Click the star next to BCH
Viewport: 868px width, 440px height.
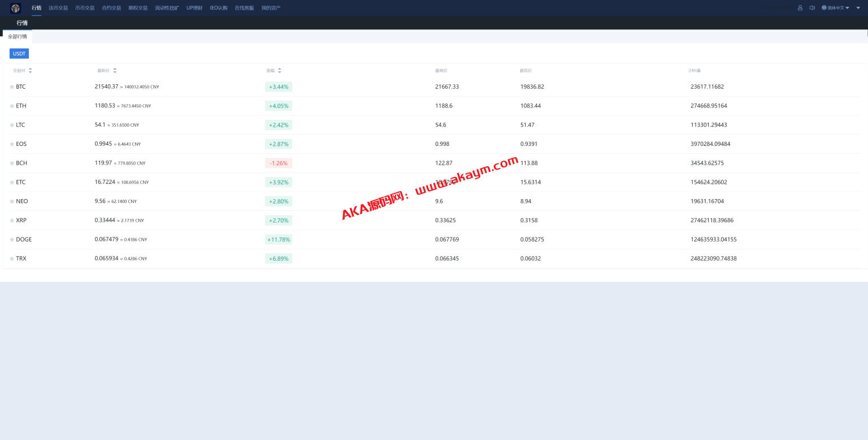[x=12, y=163]
